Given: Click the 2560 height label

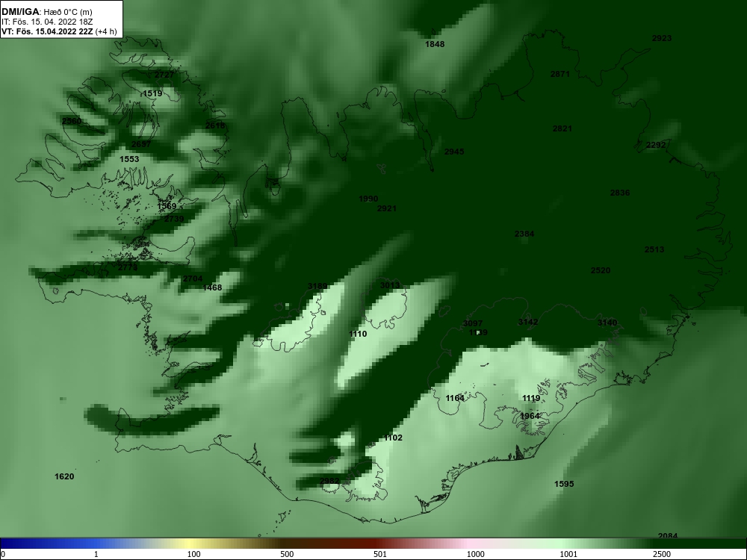Looking at the screenshot, I should (72, 121).
